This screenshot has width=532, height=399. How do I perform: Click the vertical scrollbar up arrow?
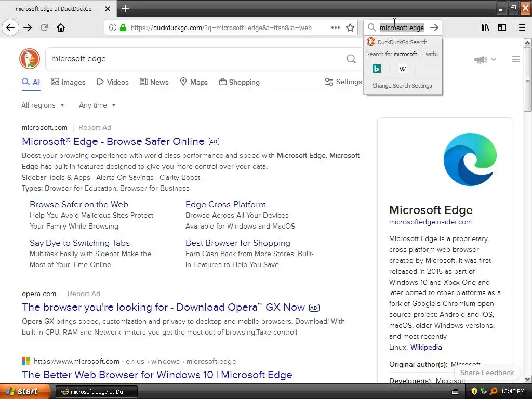pos(528,43)
